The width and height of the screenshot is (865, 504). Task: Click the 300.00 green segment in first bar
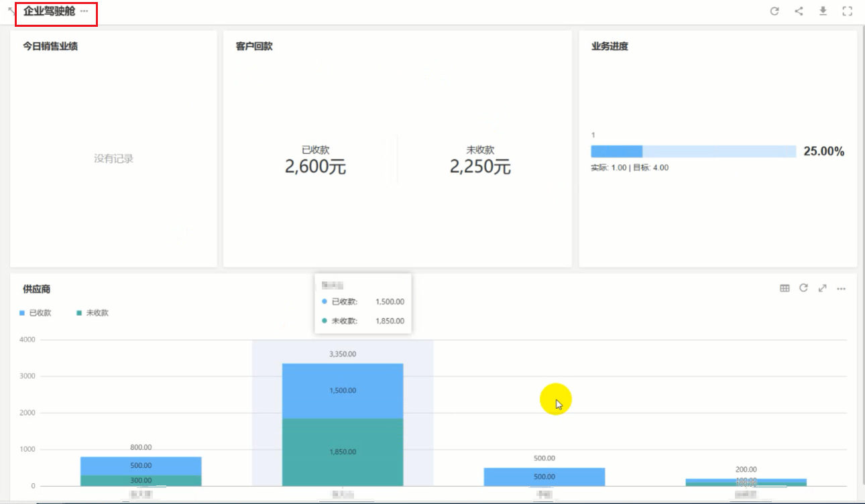(141, 481)
